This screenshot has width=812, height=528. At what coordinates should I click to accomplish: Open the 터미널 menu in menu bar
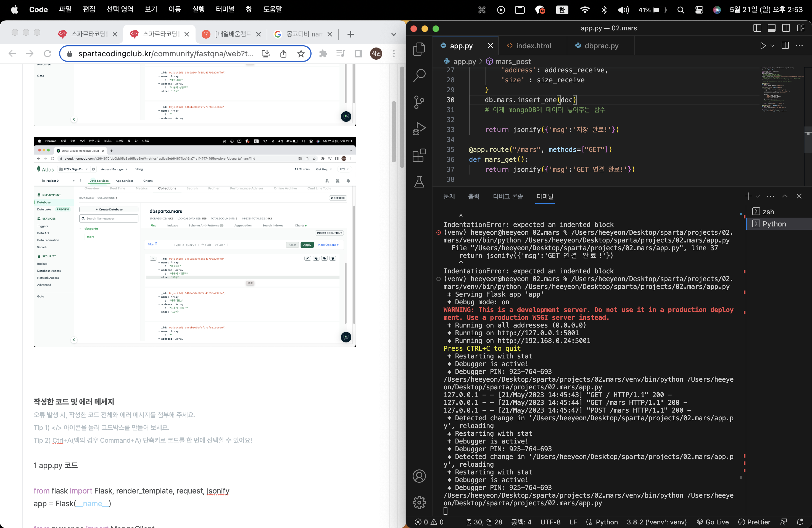click(x=225, y=9)
